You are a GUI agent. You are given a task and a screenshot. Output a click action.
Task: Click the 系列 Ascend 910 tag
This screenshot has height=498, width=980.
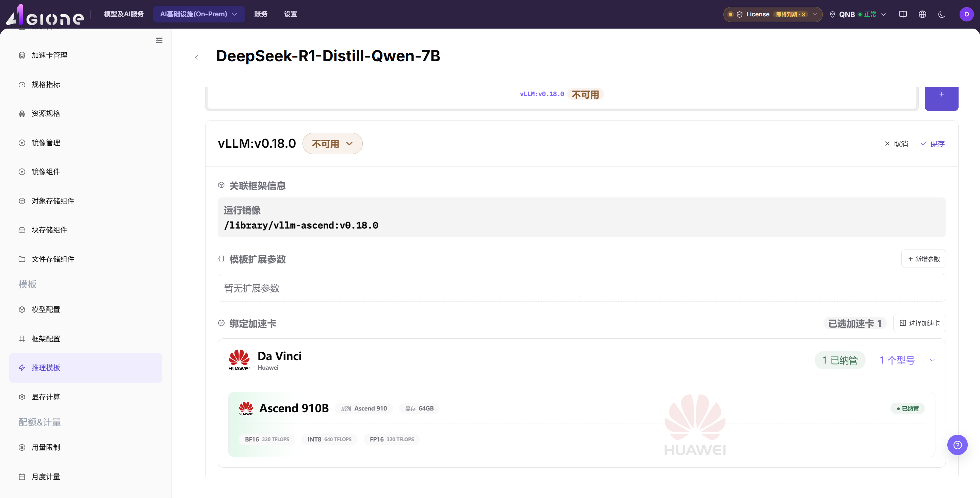click(364, 408)
